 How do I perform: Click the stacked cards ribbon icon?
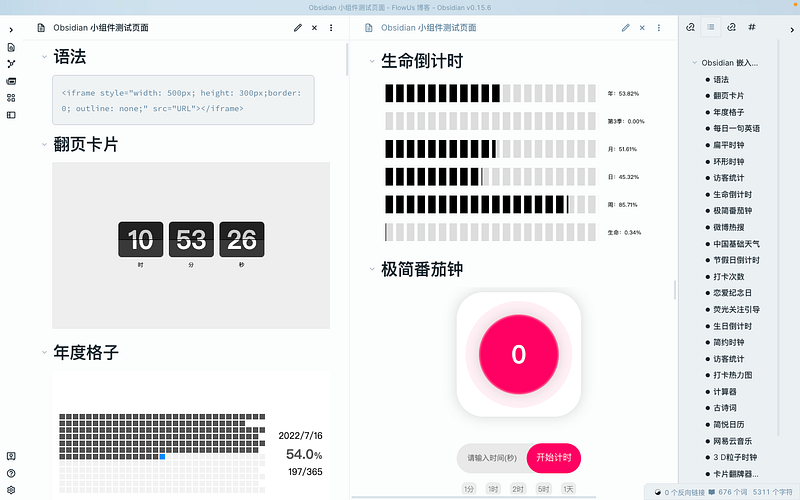11,81
